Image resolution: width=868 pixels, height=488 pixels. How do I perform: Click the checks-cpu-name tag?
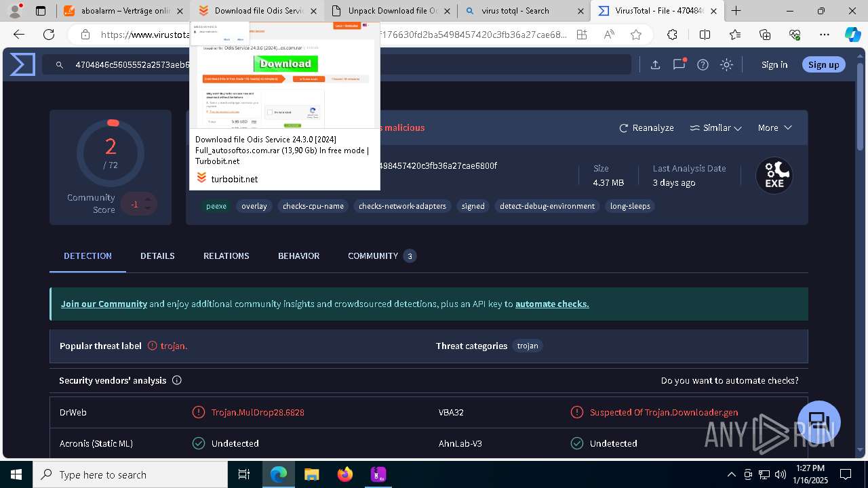(x=313, y=206)
